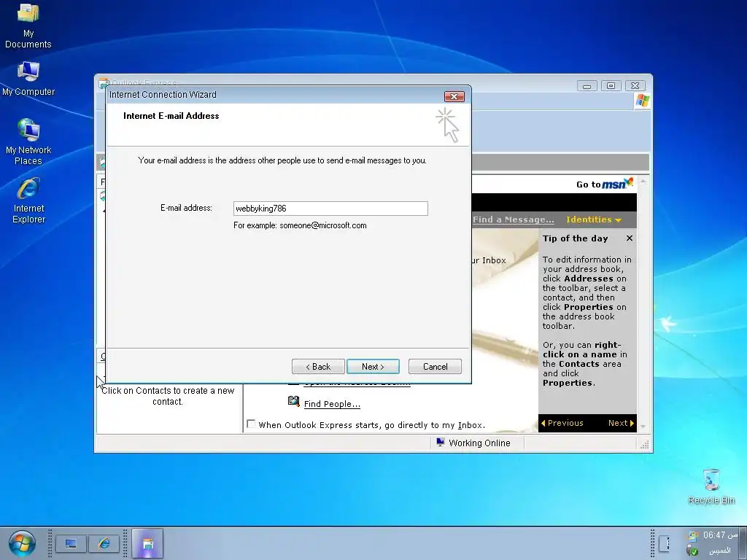747x560 pixels.
Task: Click the Find People address book icon
Action: coord(293,402)
